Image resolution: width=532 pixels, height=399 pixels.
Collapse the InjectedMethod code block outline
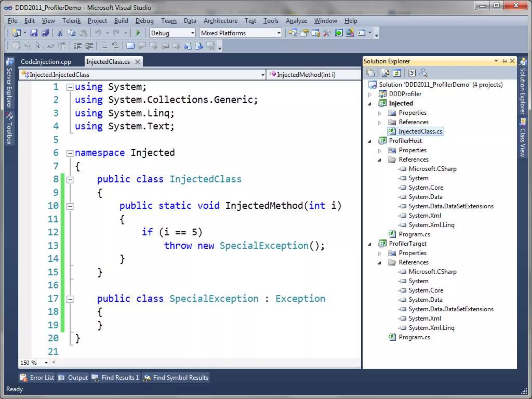click(x=70, y=206)
